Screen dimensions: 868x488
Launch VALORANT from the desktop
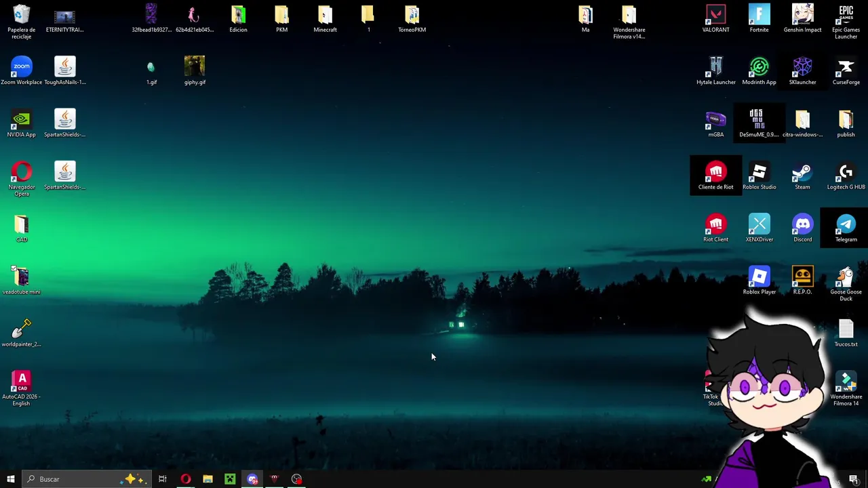pyautogui.click(x=715, y=18)
